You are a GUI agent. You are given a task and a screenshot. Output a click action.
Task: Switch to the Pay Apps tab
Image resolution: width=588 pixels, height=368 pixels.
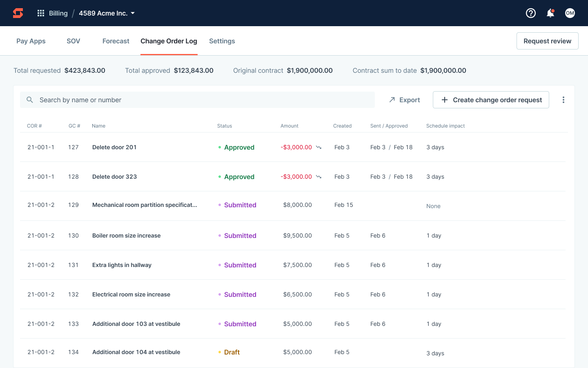click(x=31, y=41)
